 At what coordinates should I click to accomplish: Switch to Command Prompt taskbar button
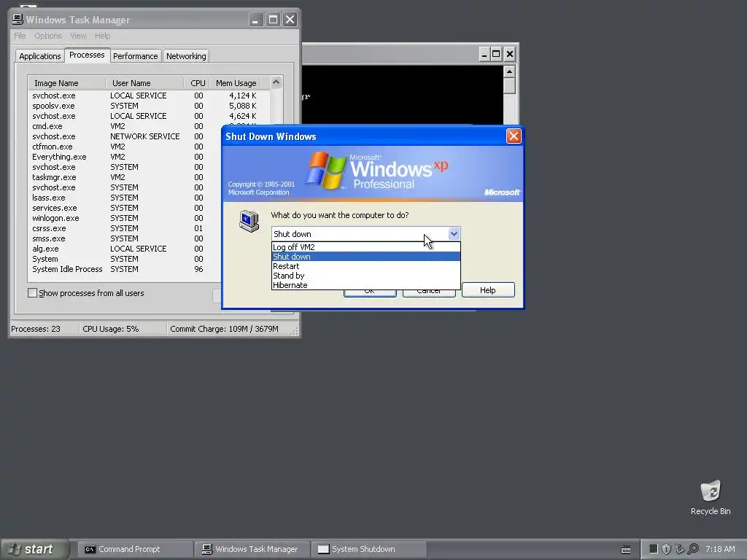[134, 549]
